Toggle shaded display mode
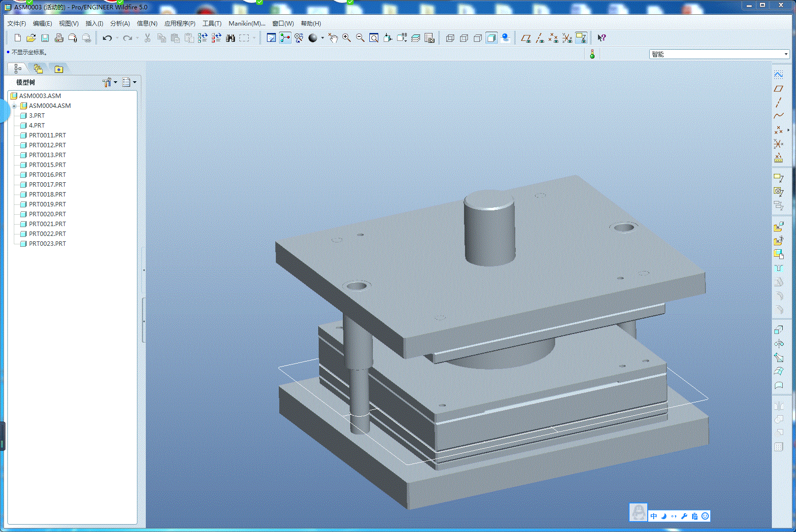Image resolution: width=796 pixels, height=532 pixels. [x=491, y=38]
